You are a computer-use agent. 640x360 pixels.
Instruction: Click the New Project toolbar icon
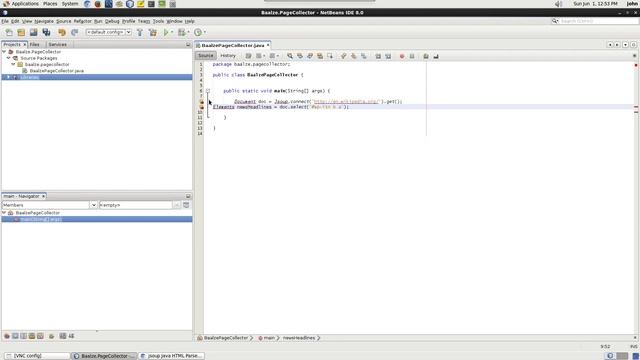click(21, 32)
